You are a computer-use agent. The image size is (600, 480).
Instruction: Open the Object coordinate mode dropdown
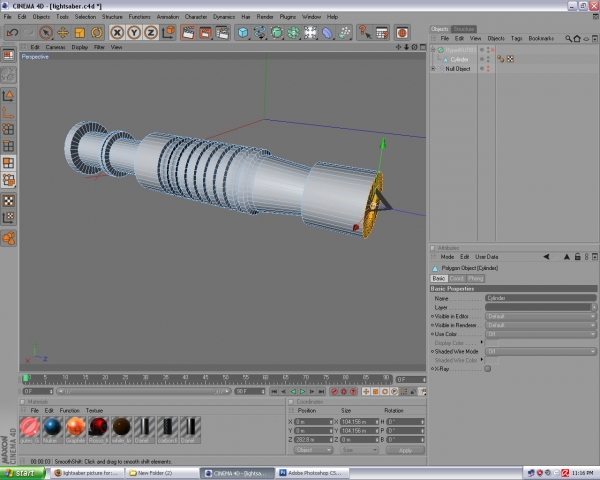[313, 450]
